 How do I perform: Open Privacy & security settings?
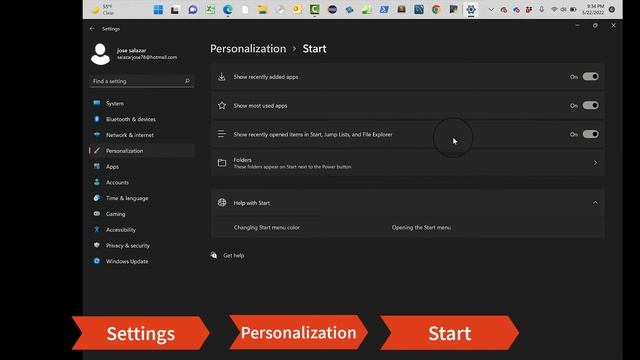142,245
